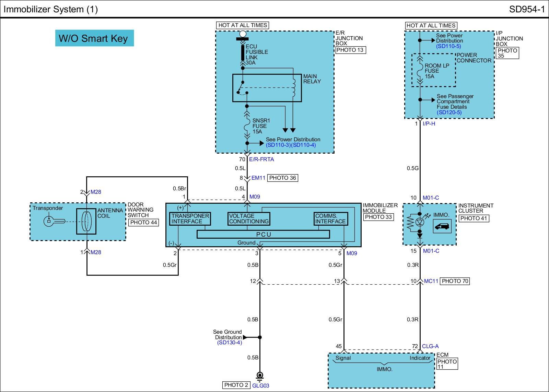Viewport: 549px width, 392px height.
Task: Click the PCU block in immobilizer module
Action: tap(263, 235)
